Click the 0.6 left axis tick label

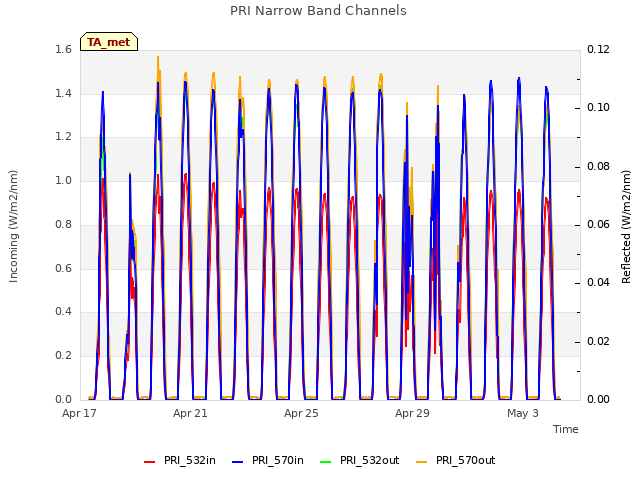(64, 268)
